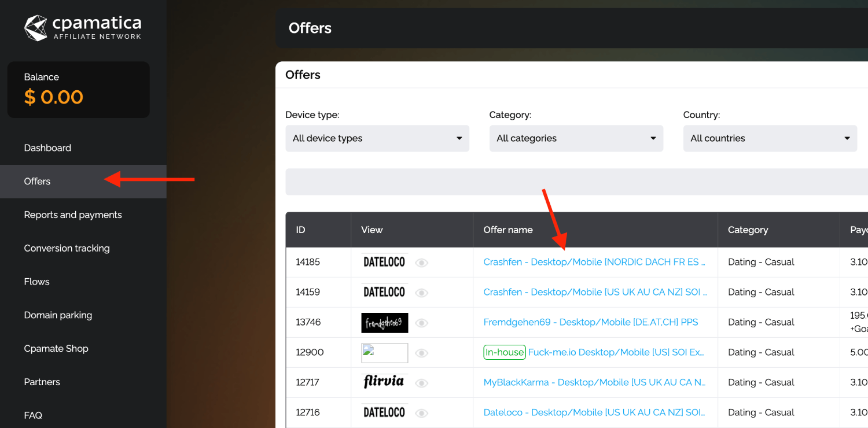
Task: Open the FAQ page
Action: coord(33,416)
